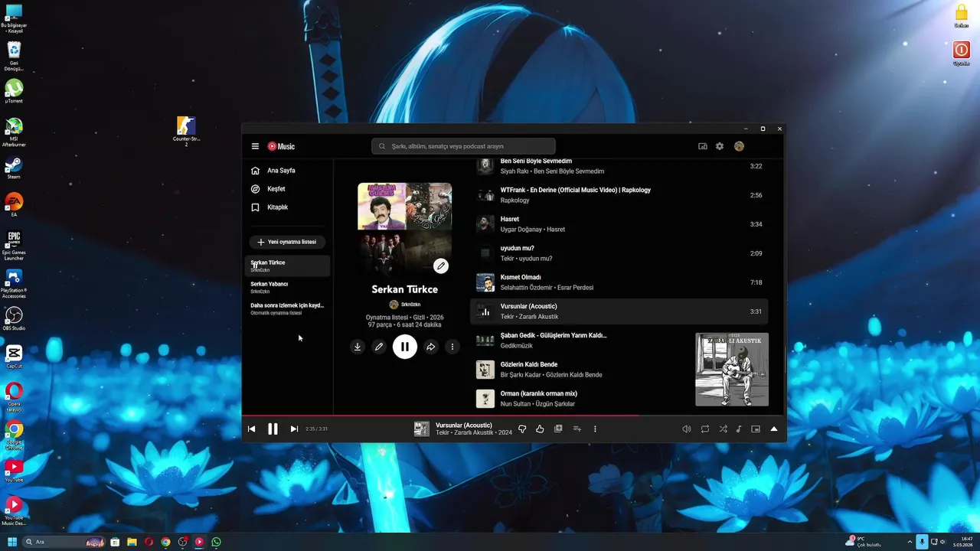Toggle repeat mode
The width and height of the screenshot is (980, 551).
tap(705, 429)
